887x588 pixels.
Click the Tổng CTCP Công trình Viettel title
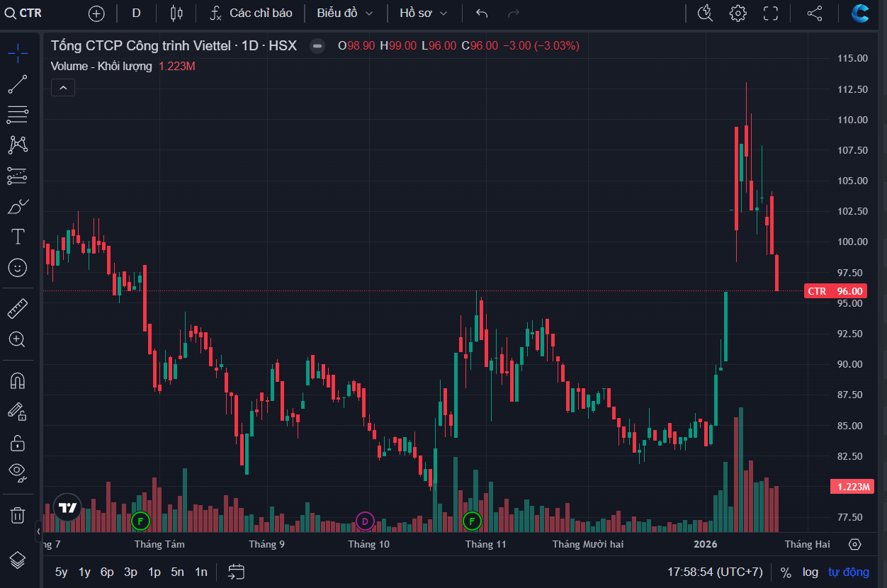point(140,45)
